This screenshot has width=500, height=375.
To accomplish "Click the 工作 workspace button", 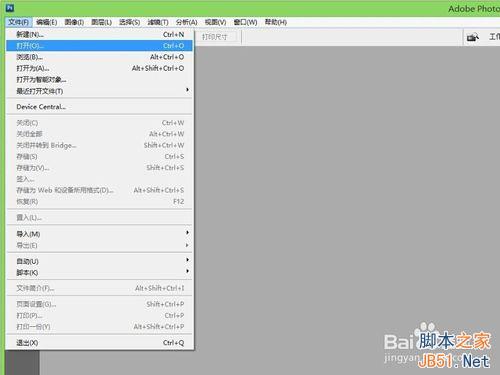I will point(494,37).
